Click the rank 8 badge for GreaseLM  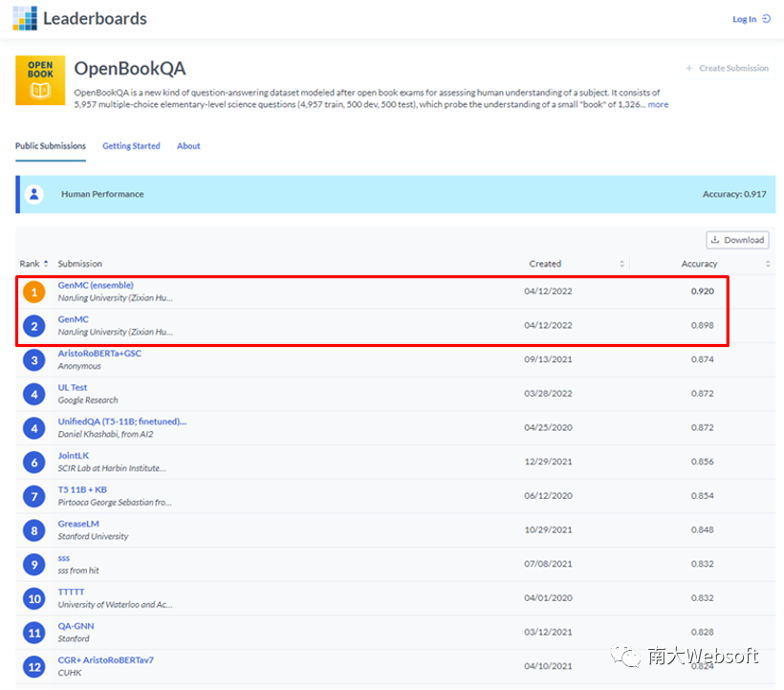34,530
